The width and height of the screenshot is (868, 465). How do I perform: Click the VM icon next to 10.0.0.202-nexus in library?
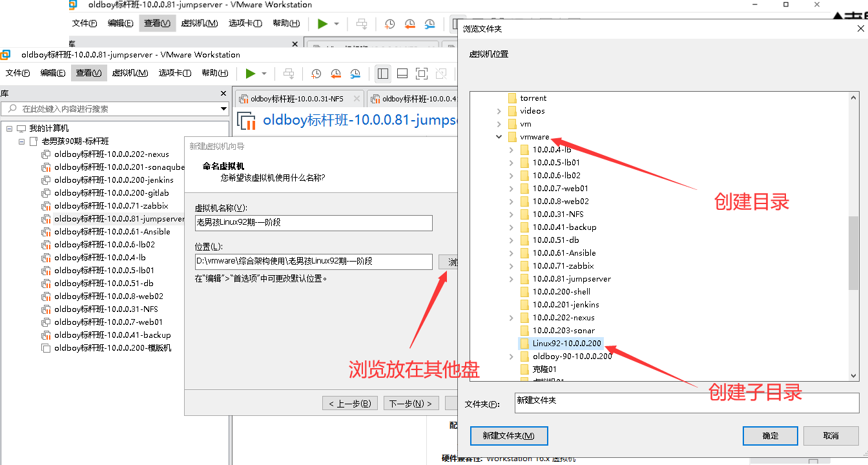tap(46, 154)
